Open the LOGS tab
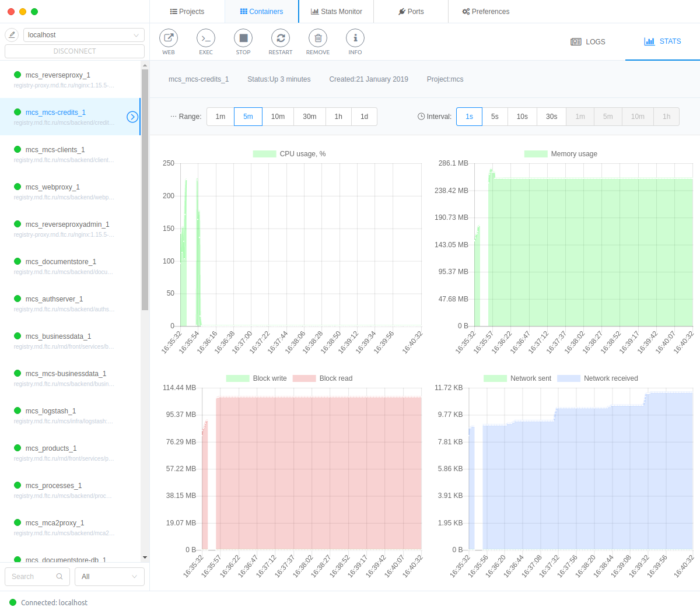 tap(588, 42)
